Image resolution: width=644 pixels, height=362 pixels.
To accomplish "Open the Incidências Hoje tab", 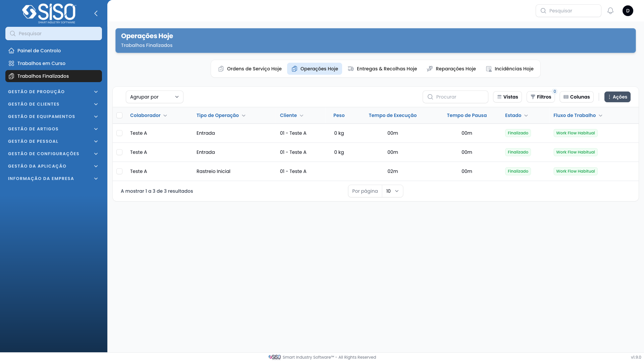I will click(509, 69).
